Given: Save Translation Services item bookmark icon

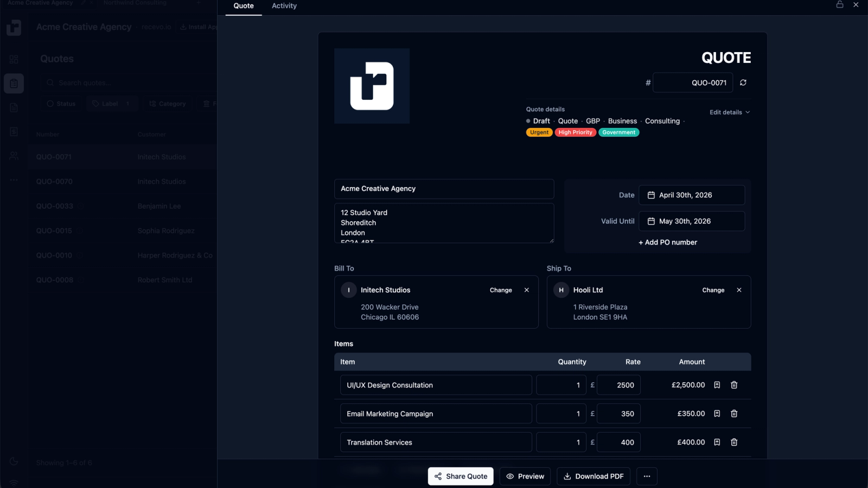Looking at the screenshot, I should pyautogui.click(x=717, y=442).
